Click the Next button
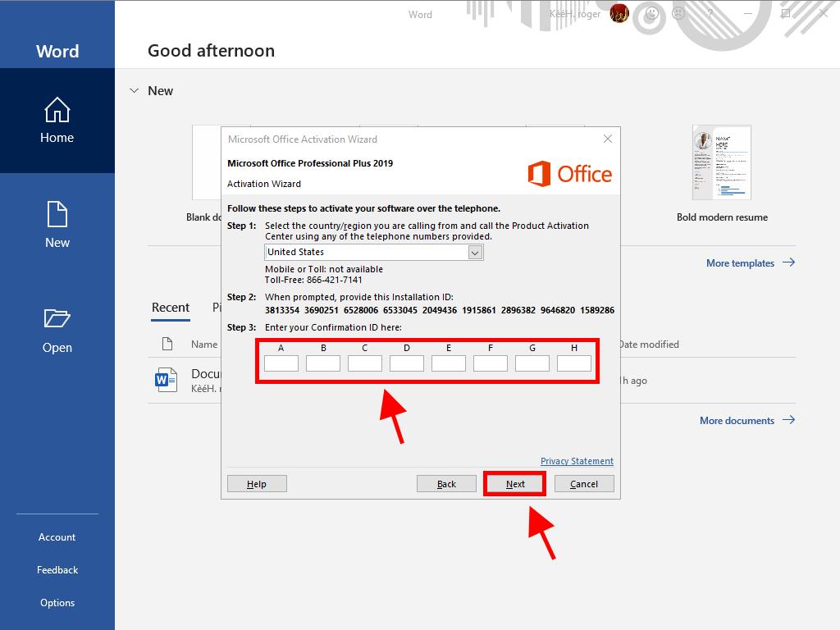 tap(515, 484)
